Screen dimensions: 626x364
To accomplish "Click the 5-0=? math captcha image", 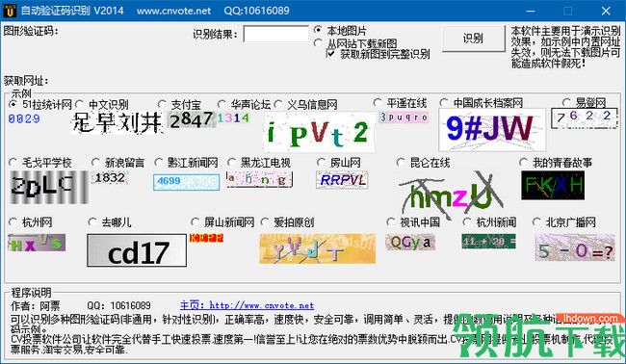I will click(575, 247).
